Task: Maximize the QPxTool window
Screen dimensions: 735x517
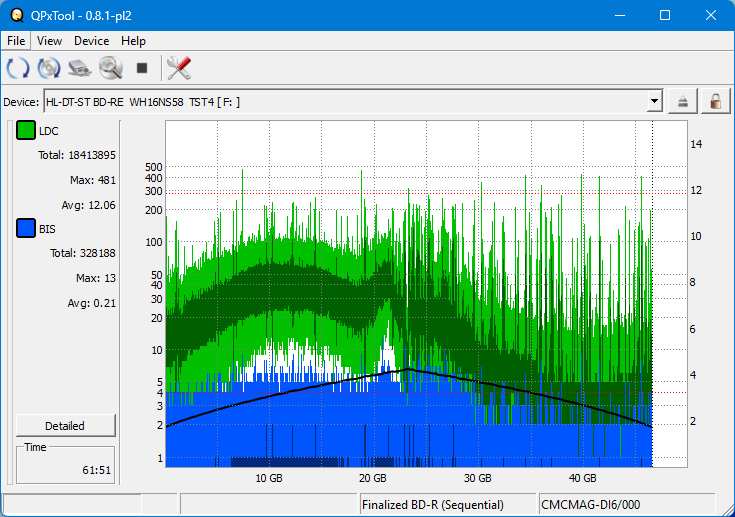Action: tap(664, 15)
